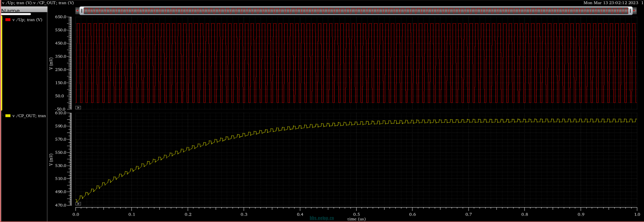This screenshot has height=222, width=644.
Task: Click the 'V (mV)' y-axis label of the Up plot
Action: tap(51, 63)
